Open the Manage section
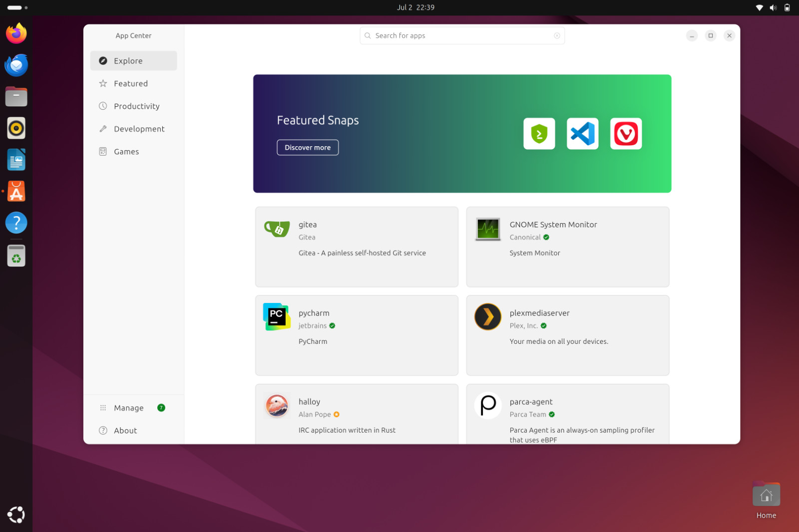 point(133,408)
